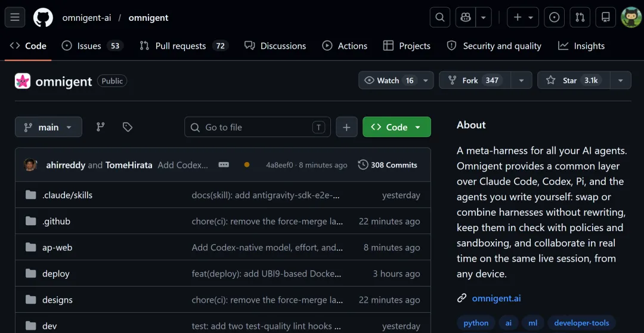644x333 pixels.
Task: Fork the repository with Fork button
Action: pos(475,80)
